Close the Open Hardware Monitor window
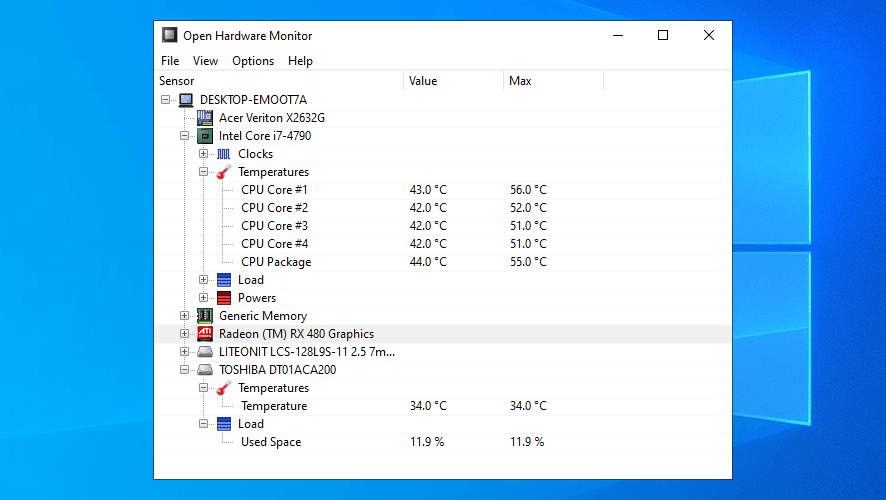886x500 pixels. [709, 35]
